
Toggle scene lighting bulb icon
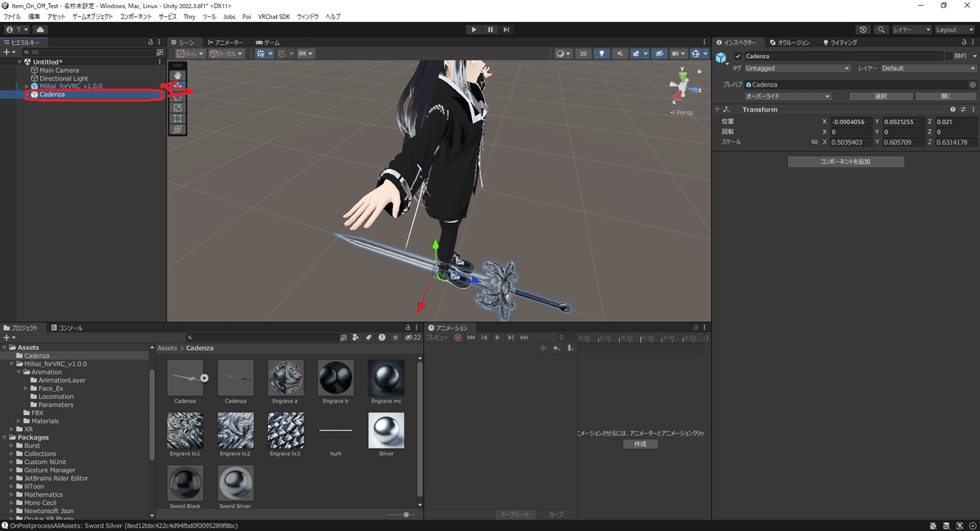602,54
